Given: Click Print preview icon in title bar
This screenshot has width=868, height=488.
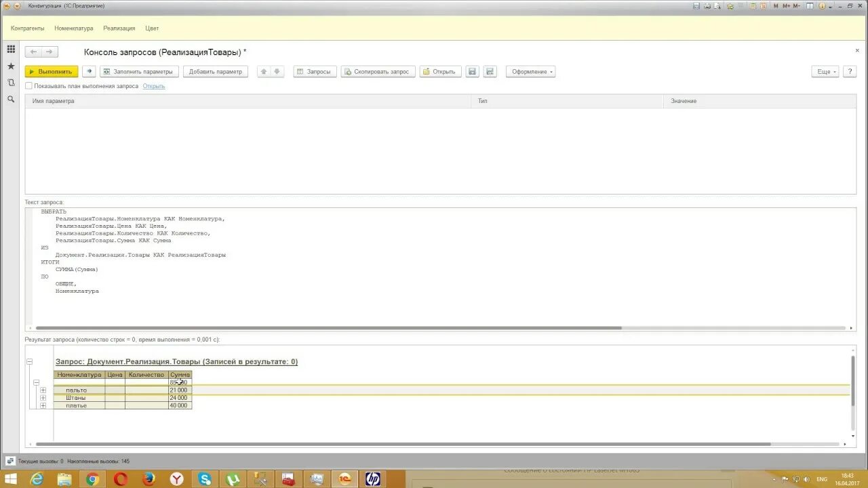Looking at the screenshot, I should [x=718, y=5].
